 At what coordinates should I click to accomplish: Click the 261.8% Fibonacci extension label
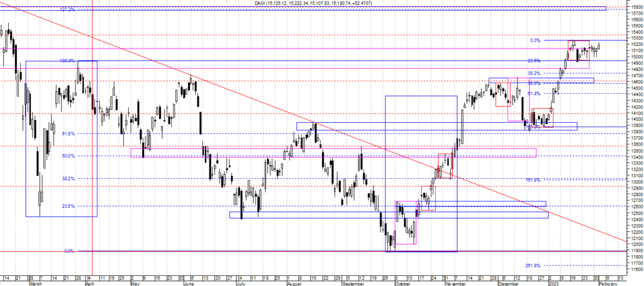(533, 265)
